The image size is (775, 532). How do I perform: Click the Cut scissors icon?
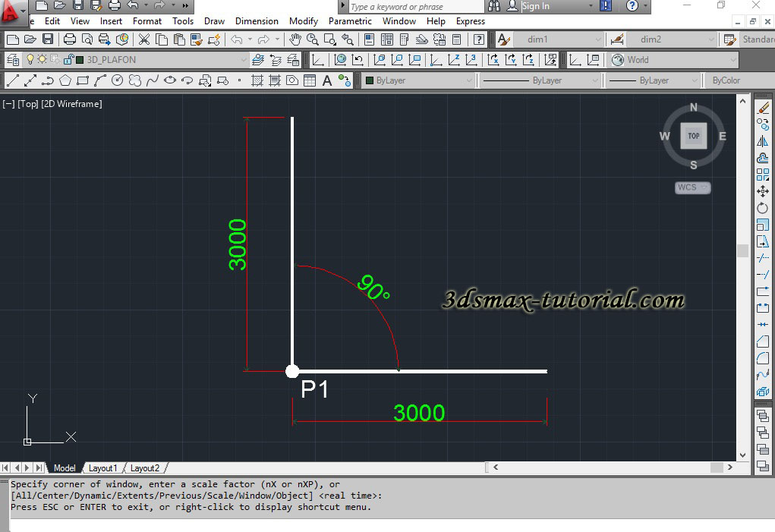pyautogui.click(x=143, y=39)
